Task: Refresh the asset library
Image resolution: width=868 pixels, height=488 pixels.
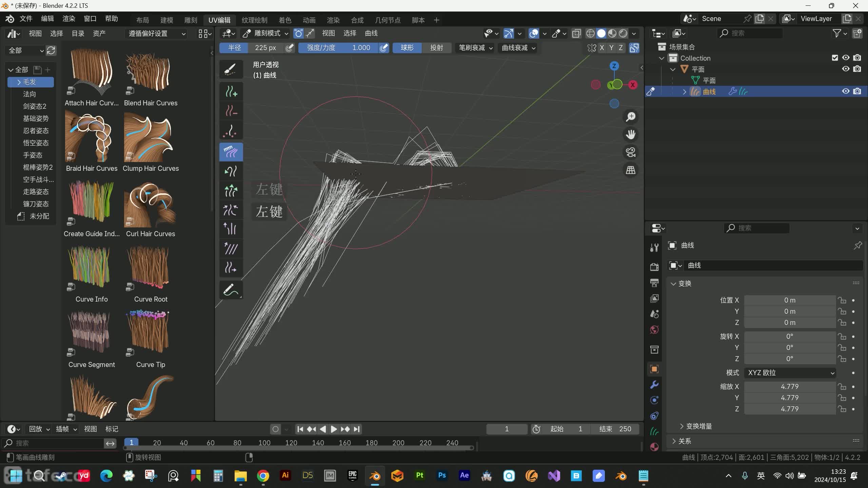Action: pos(51,50)
